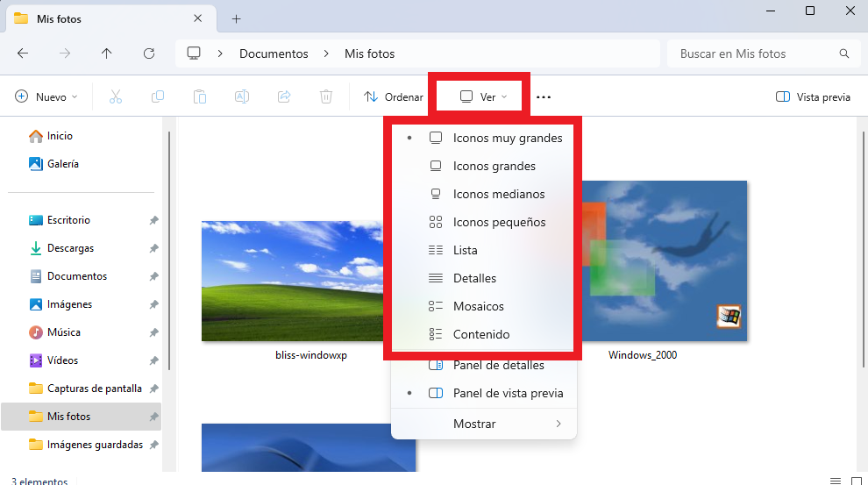This screenshot has width=868, height=485.
Task: Select the Windows_2000 thumbnail
Action: (x=665, y=260)
